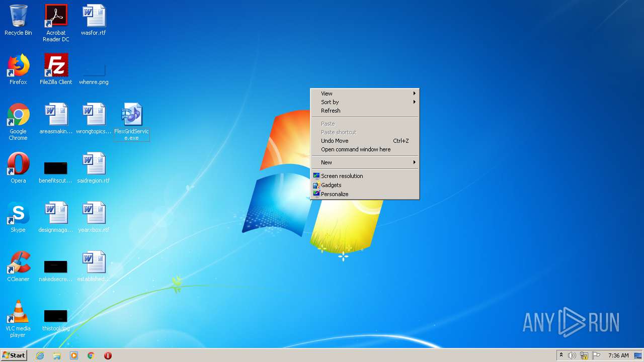Click the 7:36 AM taskbar clock

click(x=618, y=355)
